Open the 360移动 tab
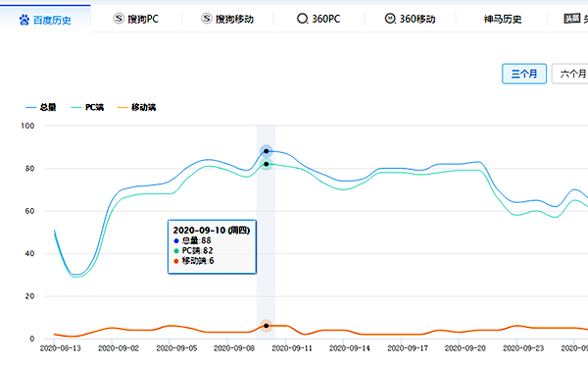 pos(410,19)
